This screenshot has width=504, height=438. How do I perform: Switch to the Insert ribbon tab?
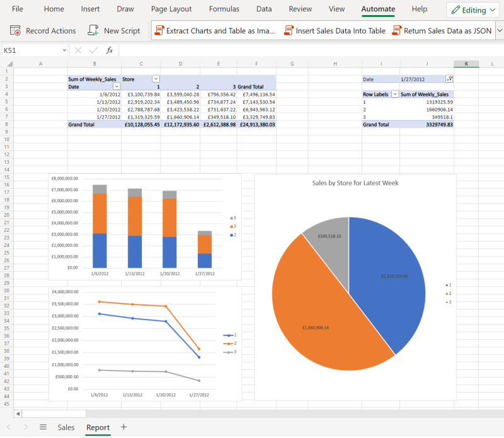[x=90, y=9]
